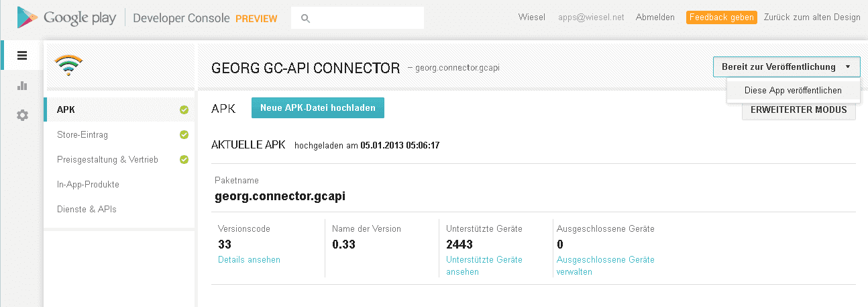Open the settings gear icon in sidebar
Viewport: 868px width, 307px height.
(22, 115)
